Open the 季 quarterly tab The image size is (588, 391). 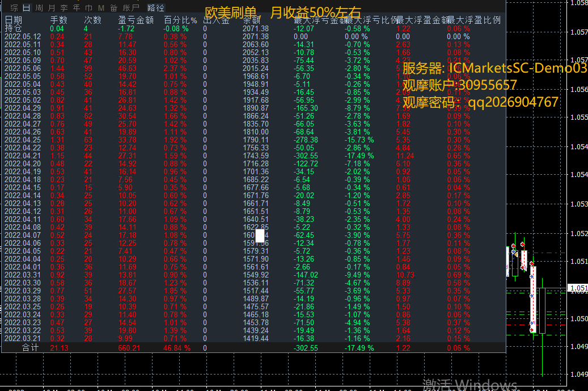(x=64, y=8)
